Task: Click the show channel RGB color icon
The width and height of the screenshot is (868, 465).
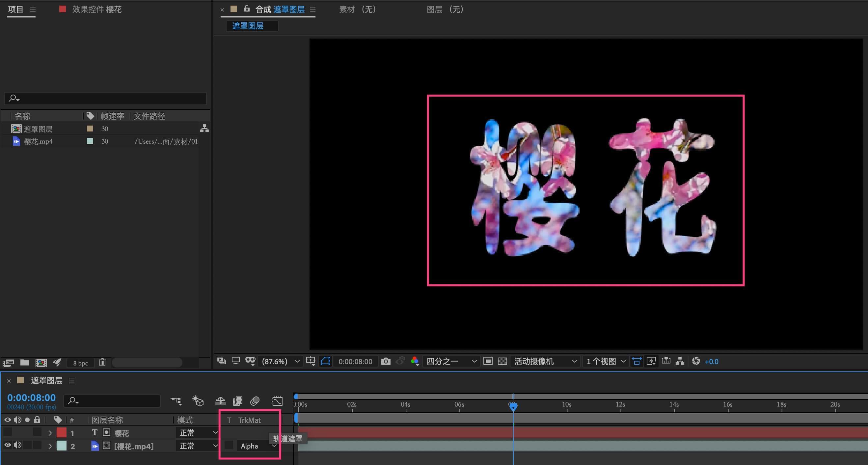Action: click(415, 362)
